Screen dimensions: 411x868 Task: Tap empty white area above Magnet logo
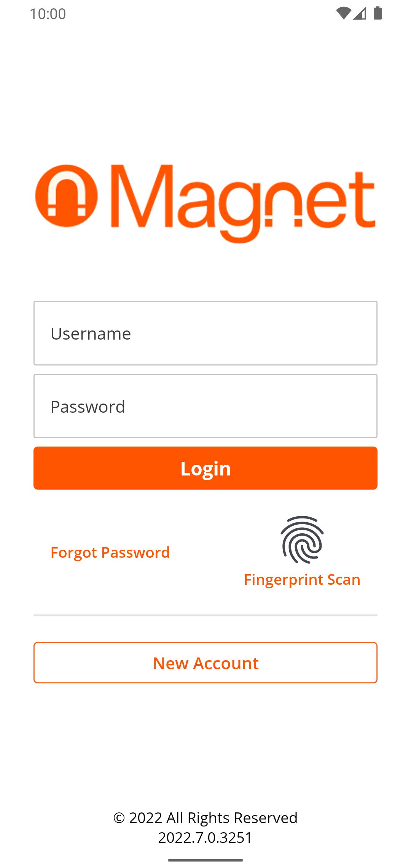205,91
